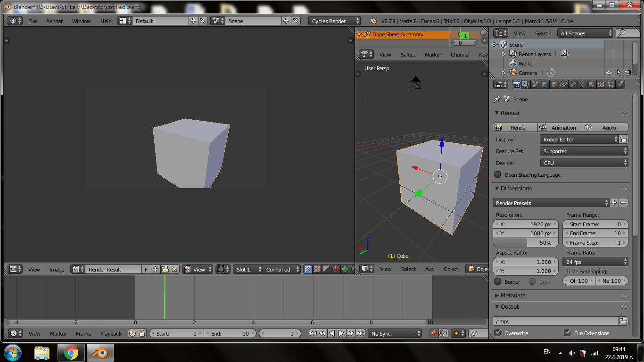Open the Render menu in the menu bar

pyautogui.click(x=54, y=21)
